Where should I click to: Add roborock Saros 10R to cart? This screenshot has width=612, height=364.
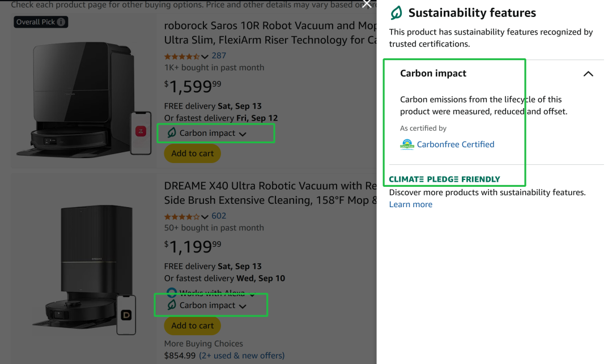coord(192,153)
